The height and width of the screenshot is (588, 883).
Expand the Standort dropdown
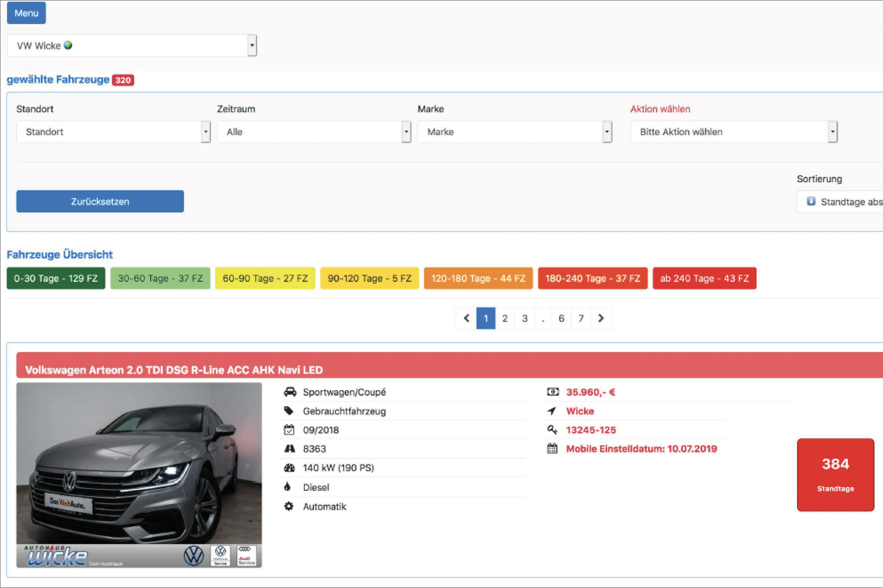(x=113, y=132)
